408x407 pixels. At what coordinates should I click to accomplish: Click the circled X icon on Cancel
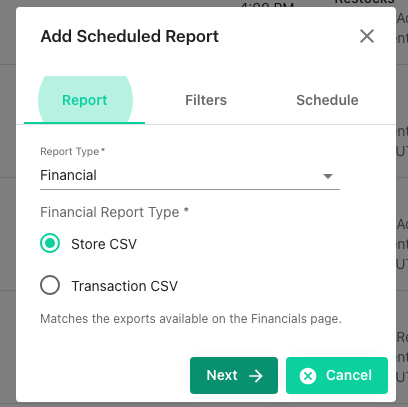click(x=308, y=376)
